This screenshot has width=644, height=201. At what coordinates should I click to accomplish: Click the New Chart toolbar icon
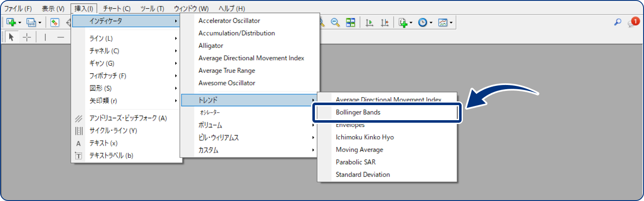pos(10,22)
